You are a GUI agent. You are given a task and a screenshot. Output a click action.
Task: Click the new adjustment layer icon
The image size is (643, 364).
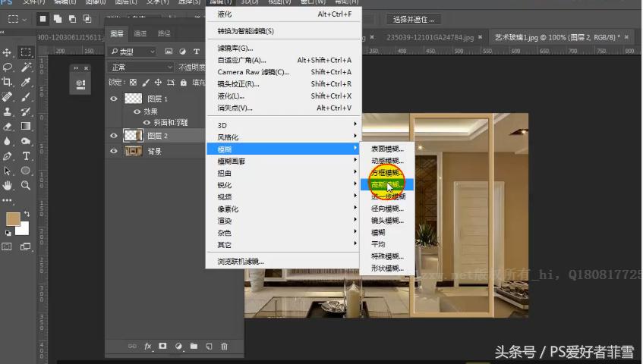pos(178,346)
